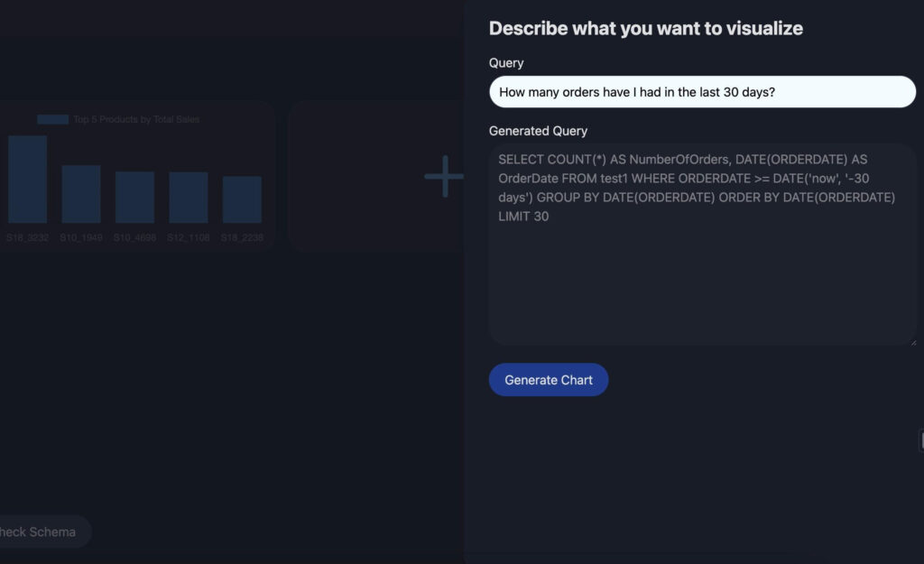
Task: Click the Generated Query resize handle
Action: [x=912, y=340]
